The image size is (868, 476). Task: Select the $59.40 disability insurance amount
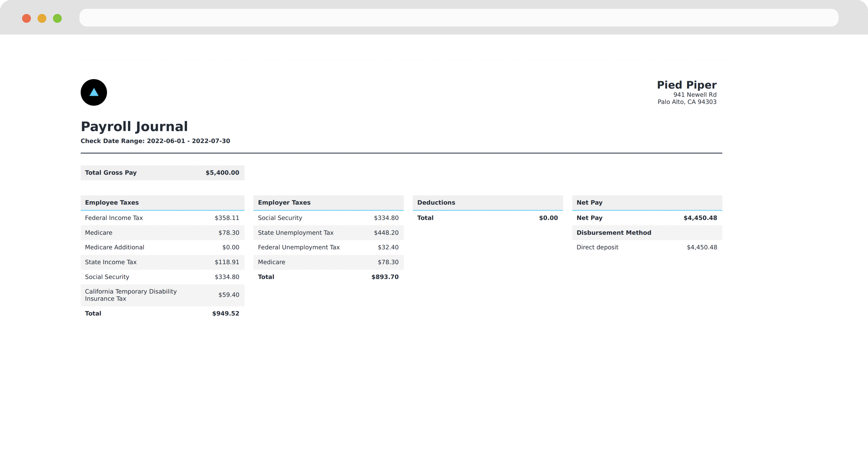click(x=229, y=295)
